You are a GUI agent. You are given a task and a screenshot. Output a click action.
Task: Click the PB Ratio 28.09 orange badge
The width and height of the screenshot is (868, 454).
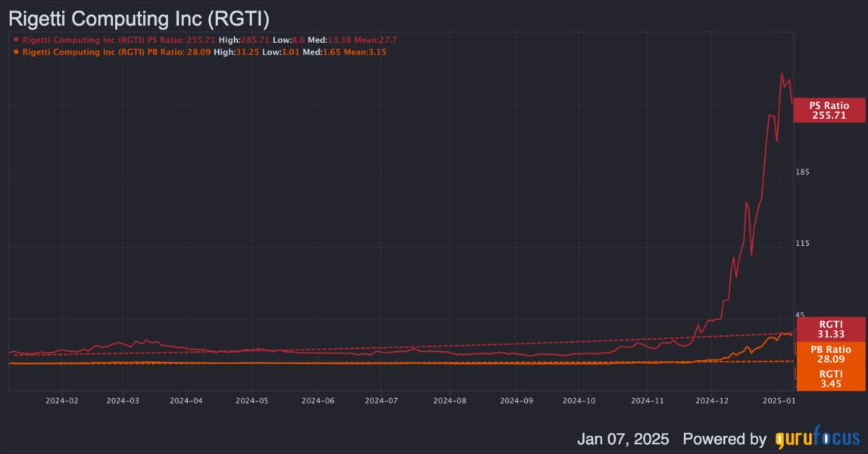point(830,354)
